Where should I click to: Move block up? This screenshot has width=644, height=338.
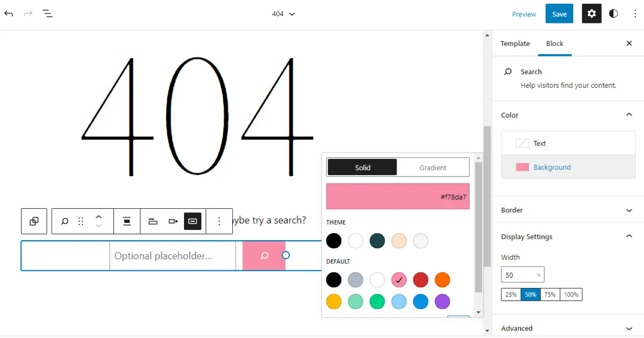click(x=98, y=217)
